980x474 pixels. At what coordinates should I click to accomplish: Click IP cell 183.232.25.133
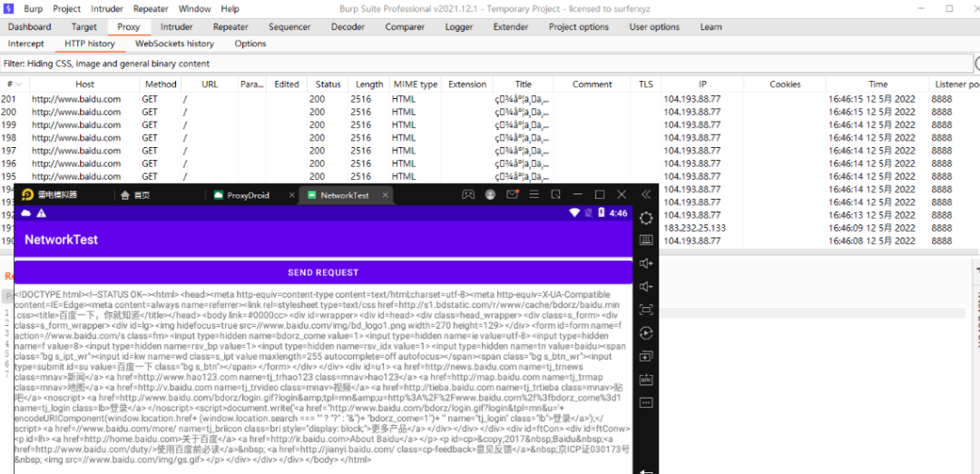tap(694, 228)
